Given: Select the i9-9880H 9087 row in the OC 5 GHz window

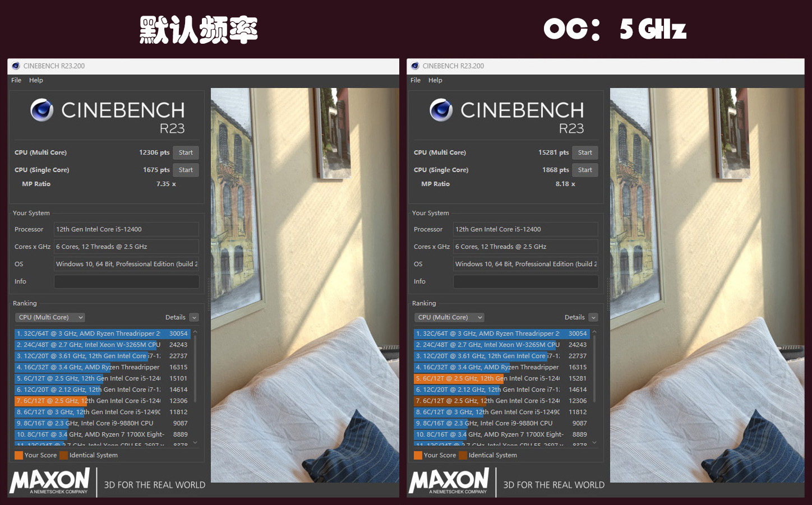Looking at the screenshot, I should coord(502,423).
